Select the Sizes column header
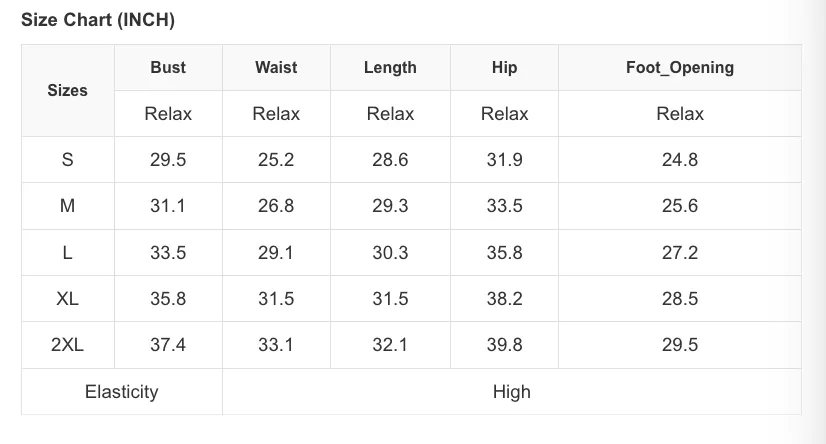This screenshot has height=444, width=826. (67, 91)
